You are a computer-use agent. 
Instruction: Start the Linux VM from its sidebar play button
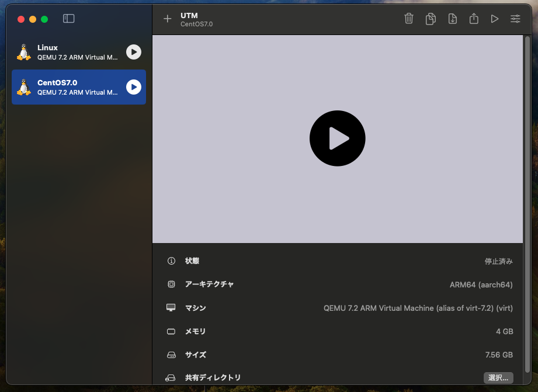pyautogui.click(x=133, y=52)
